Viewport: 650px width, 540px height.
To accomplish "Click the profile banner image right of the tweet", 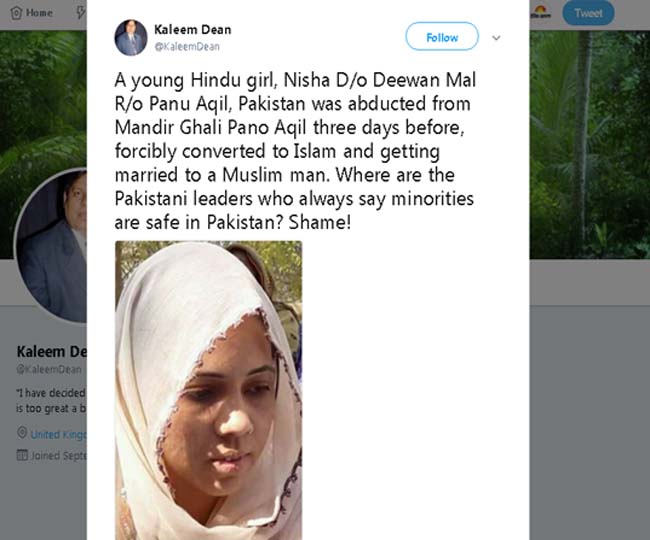I will (588, 150).
